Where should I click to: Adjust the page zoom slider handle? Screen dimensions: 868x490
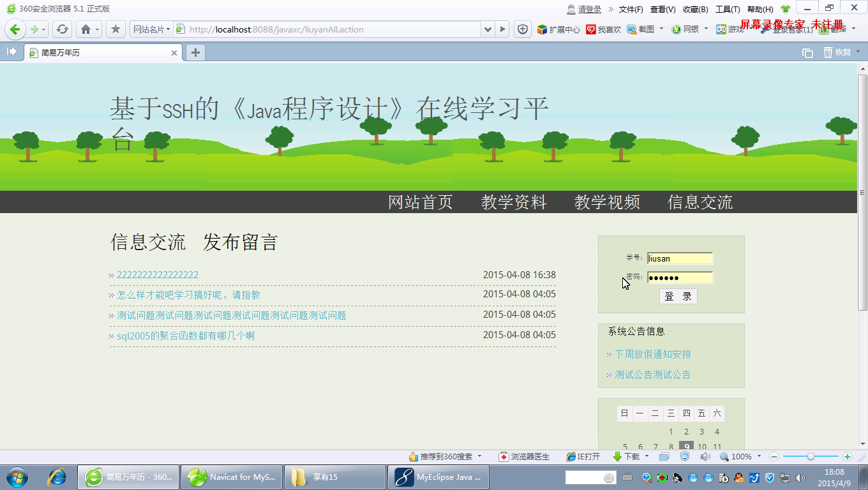[811, 457]
